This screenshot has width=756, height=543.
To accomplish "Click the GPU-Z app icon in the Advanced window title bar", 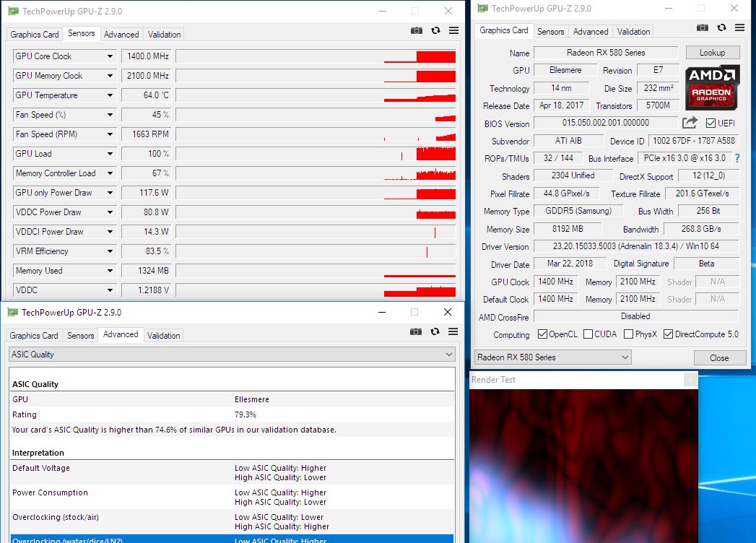I will click(x=13, y=312).
